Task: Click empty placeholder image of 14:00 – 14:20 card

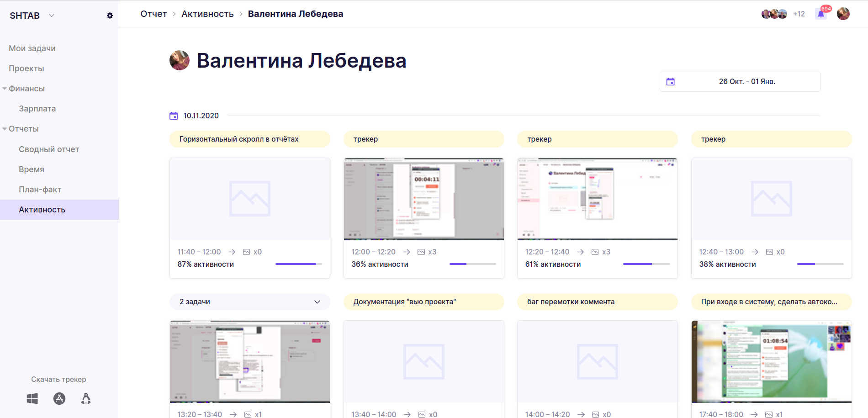Action: [597, 361]
